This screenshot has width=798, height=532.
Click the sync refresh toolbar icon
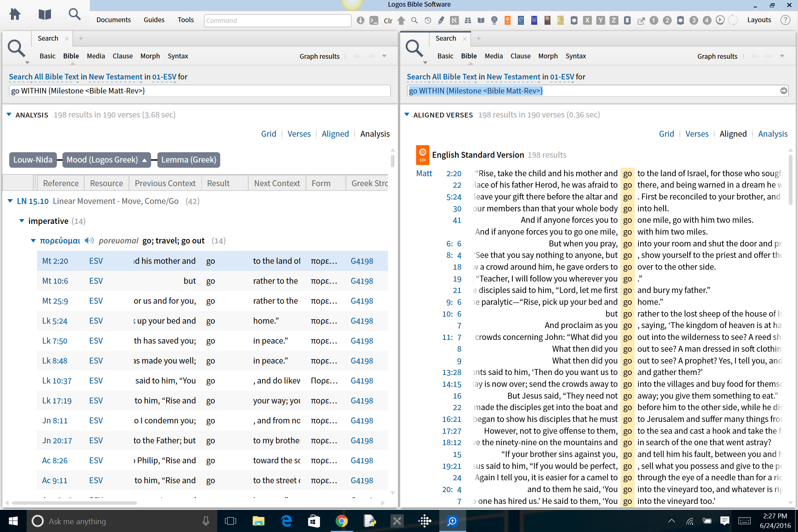733,20
